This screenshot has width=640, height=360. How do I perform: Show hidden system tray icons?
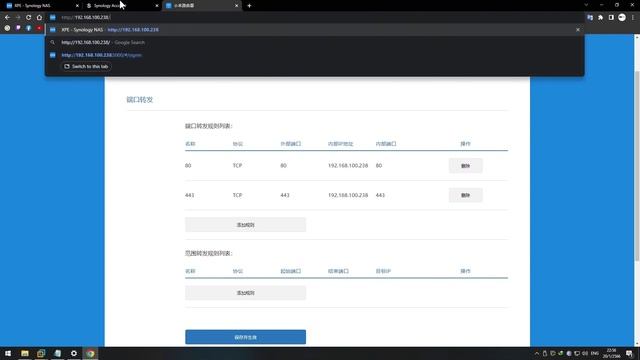(x=537, y=353)
